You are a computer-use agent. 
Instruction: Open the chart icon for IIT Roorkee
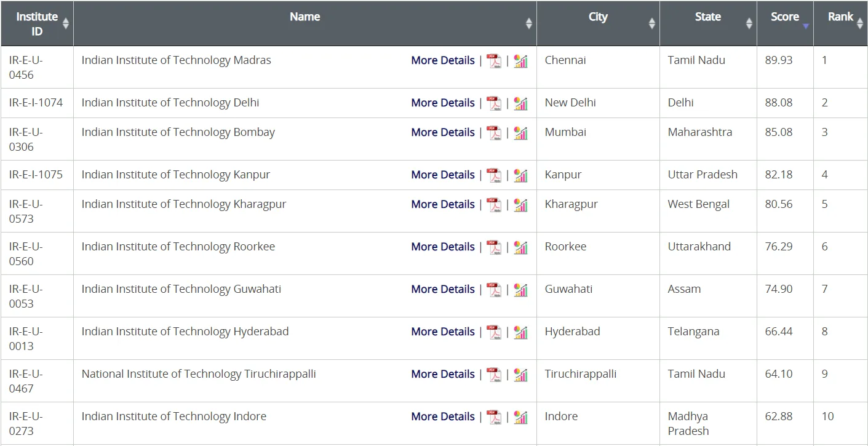[520, 247]
